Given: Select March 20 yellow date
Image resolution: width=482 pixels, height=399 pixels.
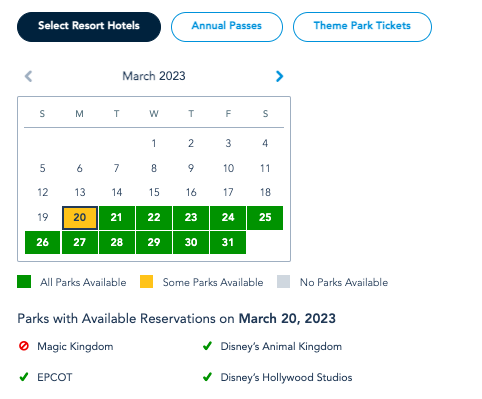Looking at the screenshot, I should [x=80, y=218].
